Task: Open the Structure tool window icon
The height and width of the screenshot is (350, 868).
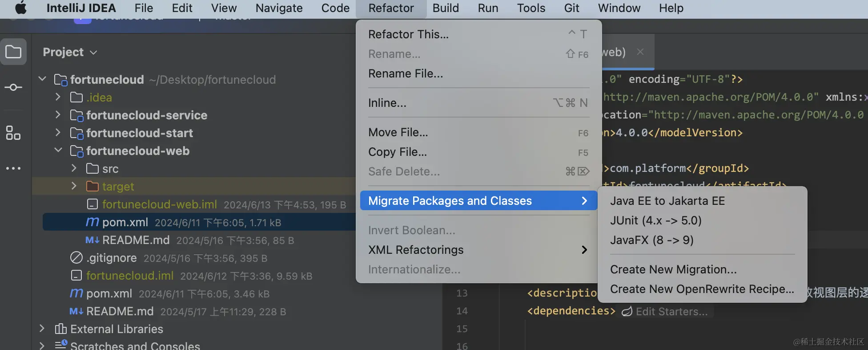Action: pos(13,133)
